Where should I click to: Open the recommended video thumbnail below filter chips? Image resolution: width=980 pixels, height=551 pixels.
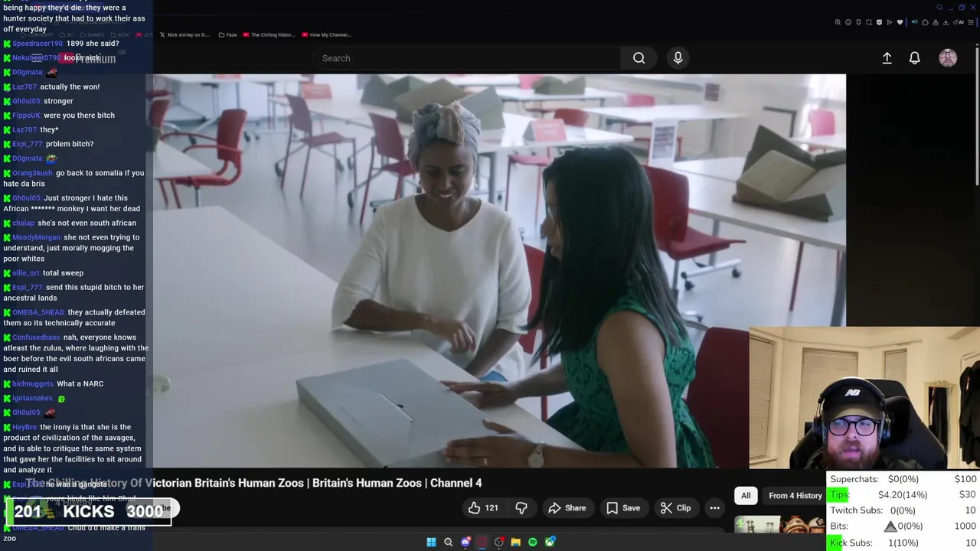point(780,525)
